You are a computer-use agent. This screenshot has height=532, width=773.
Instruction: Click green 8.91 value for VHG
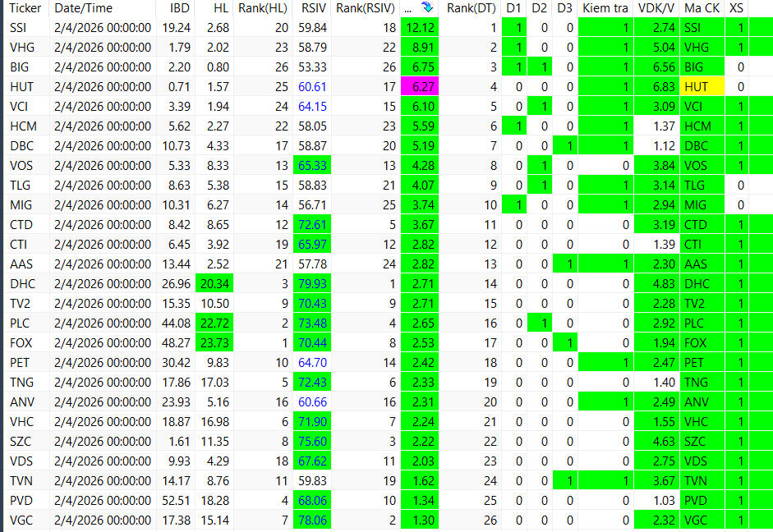(x=420, y=48)
